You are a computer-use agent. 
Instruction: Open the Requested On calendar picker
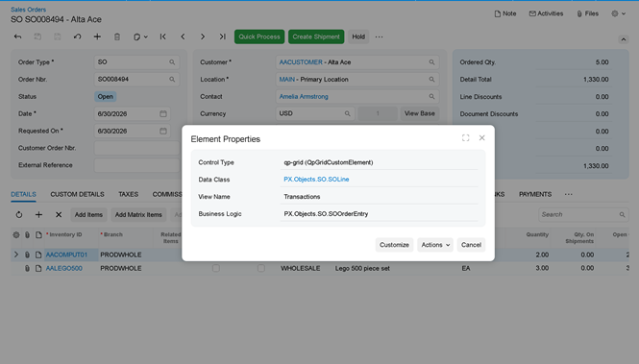tap(163, 131)
